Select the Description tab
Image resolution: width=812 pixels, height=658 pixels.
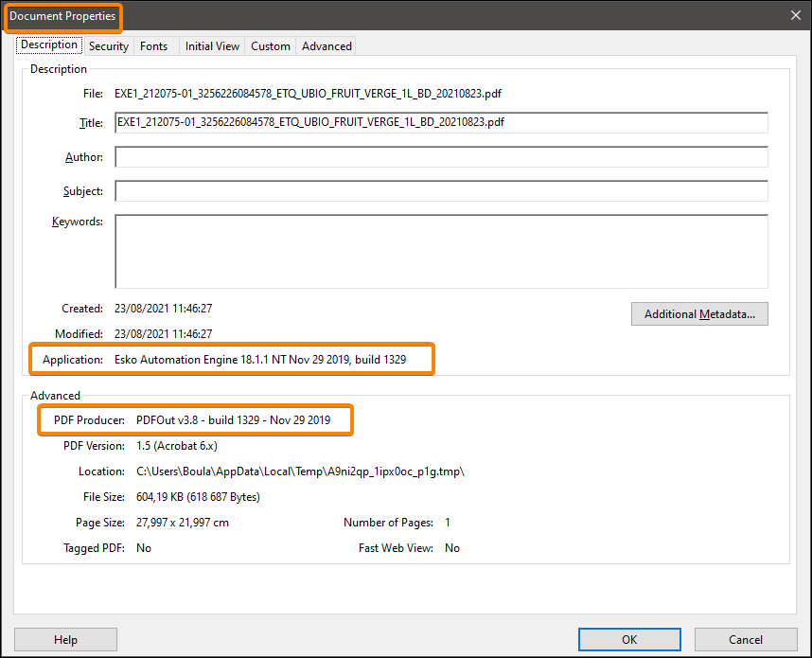pyautogui.click(x=48, y=44)
